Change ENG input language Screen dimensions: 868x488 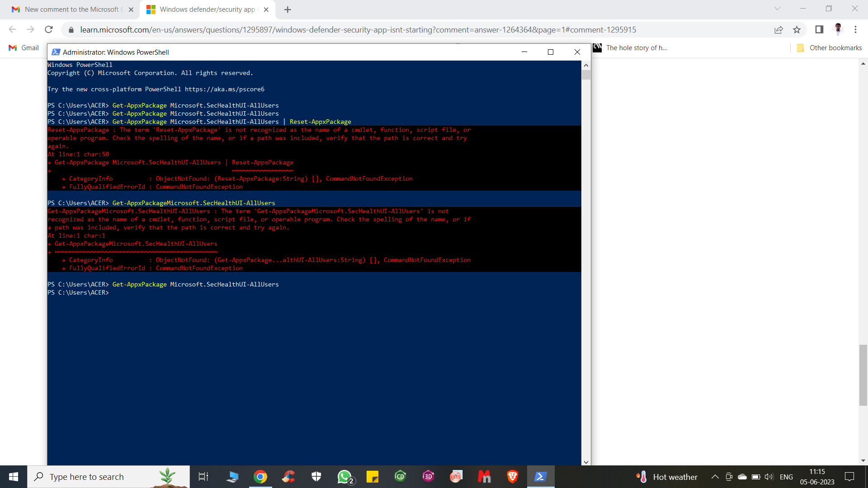[786, 477]
